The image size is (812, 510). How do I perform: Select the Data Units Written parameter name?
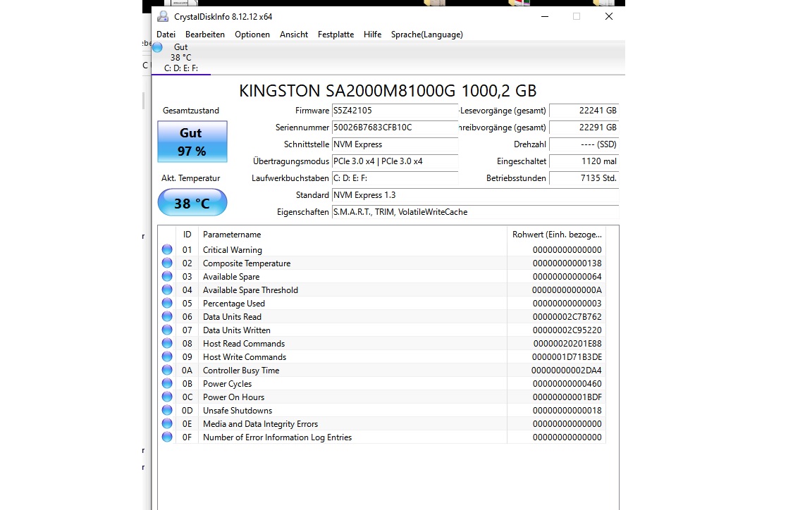pos(237,330)
